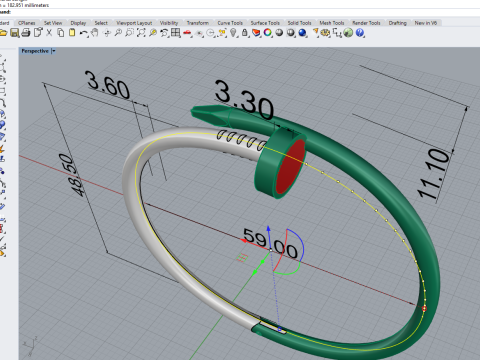Switch to the Set View tab
Viewport: 480px width, 360px height.
click(53, 23)
